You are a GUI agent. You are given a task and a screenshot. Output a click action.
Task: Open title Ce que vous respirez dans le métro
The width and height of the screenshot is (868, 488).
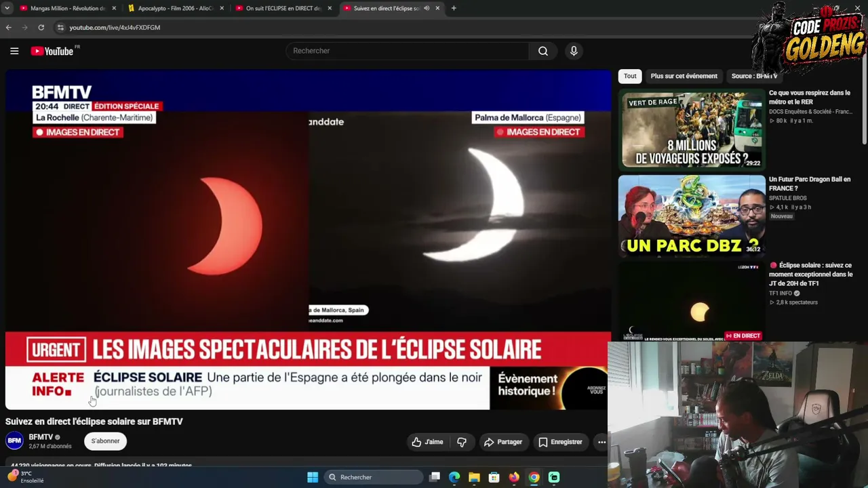click(x=810, y=97)
